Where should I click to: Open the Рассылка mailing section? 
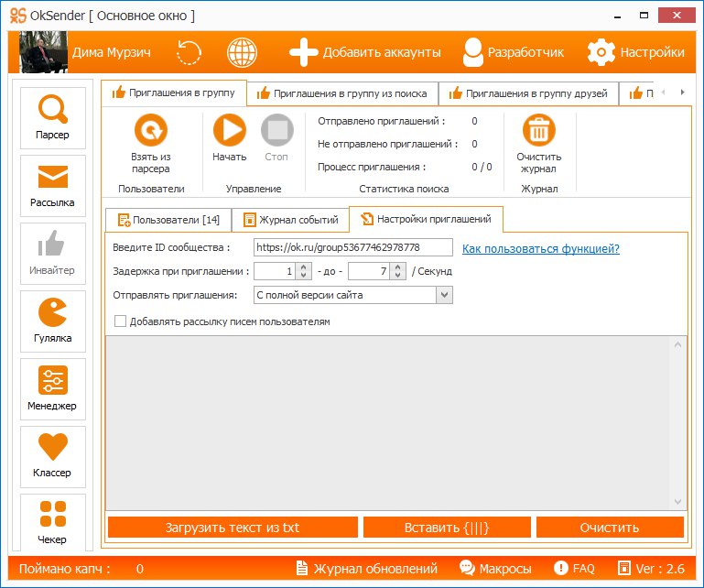[x=52, y=185]
